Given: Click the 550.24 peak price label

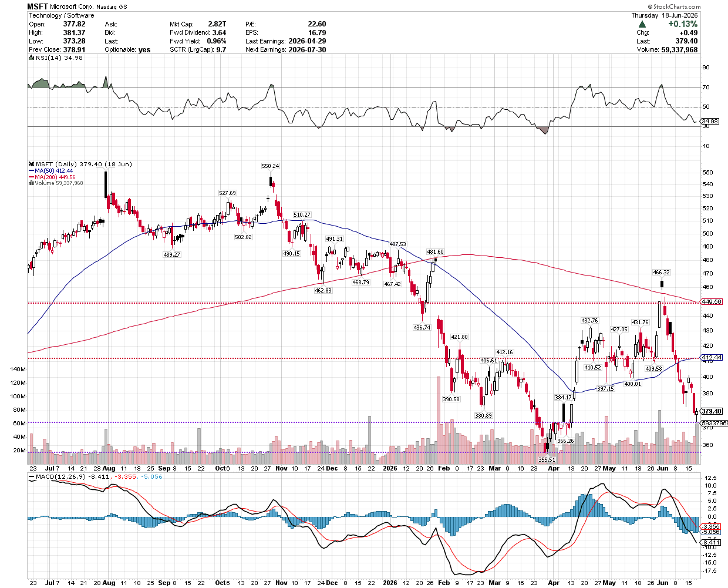Looking at the screenshot, I should click(271, 166).
